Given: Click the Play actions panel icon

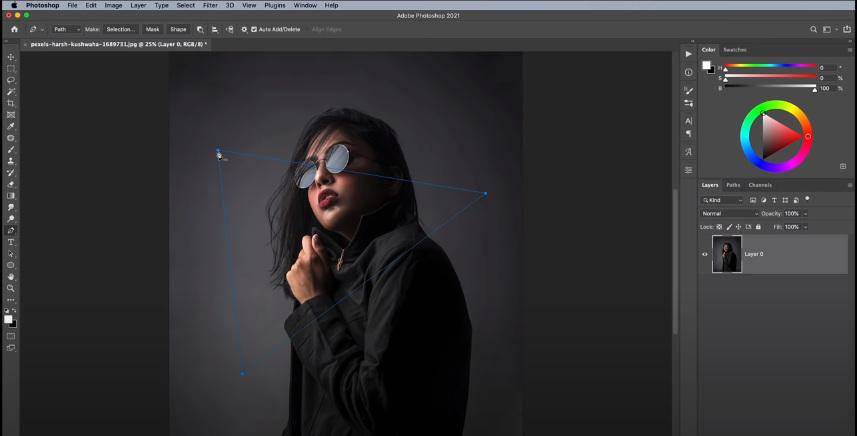Looking at the screenshot, I should (x=688, y=54).
